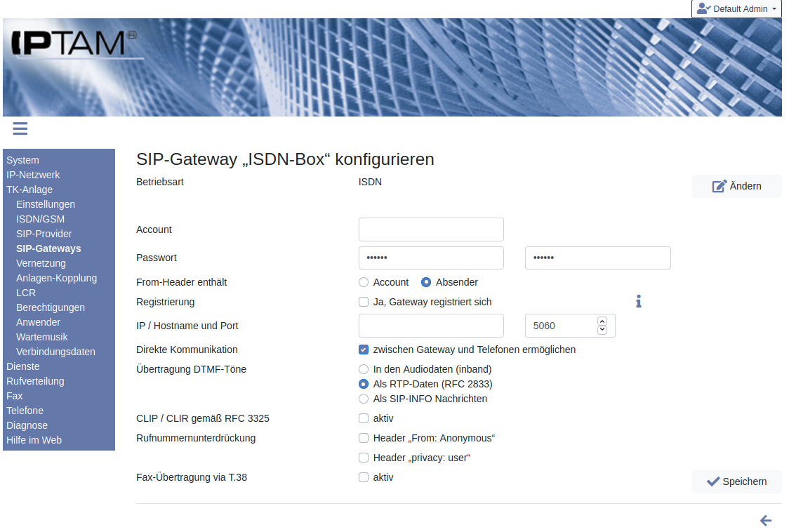Increase port value with up stepper arrow
Viewport: 796px width, 532px height.
(x=602, y=321)
